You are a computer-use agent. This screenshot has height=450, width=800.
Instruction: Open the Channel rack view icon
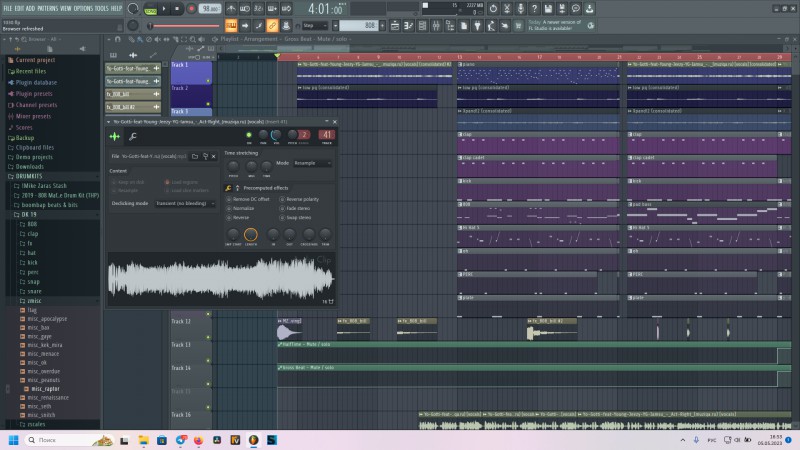pyautogui.click(x=422, y=26)
